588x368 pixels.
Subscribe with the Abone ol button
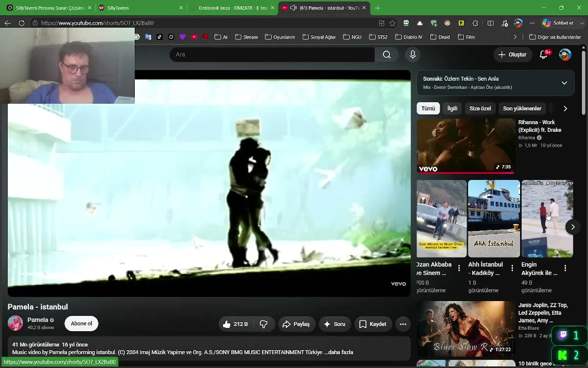pyautogui.click(x=81, y=324)
